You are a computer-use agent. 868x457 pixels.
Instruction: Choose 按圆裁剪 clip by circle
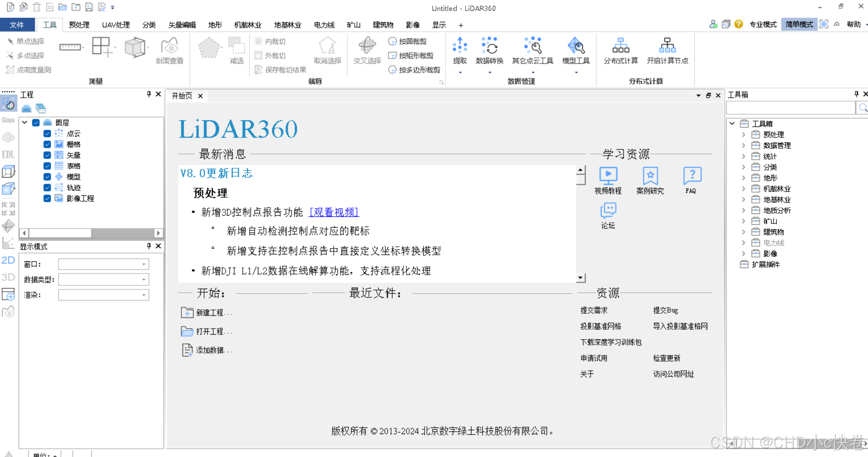407,41
